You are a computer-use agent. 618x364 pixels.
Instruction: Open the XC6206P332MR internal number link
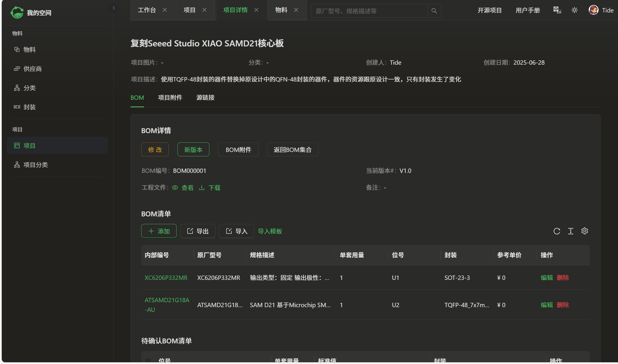(x=166, y=278)
